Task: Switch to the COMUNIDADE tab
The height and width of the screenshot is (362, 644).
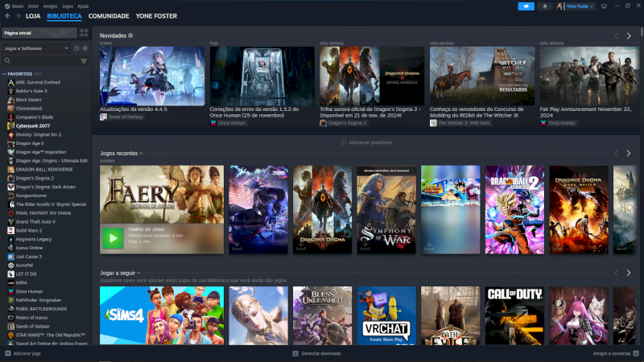Action: point(109,16)
